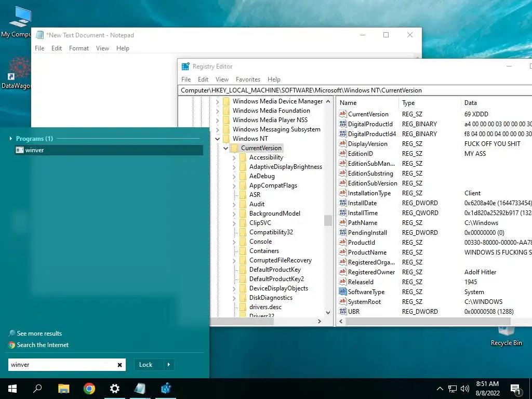
Task: Select the DigitalProductId binary value icon
Action: pyautogui.click(x=343, y=124)
